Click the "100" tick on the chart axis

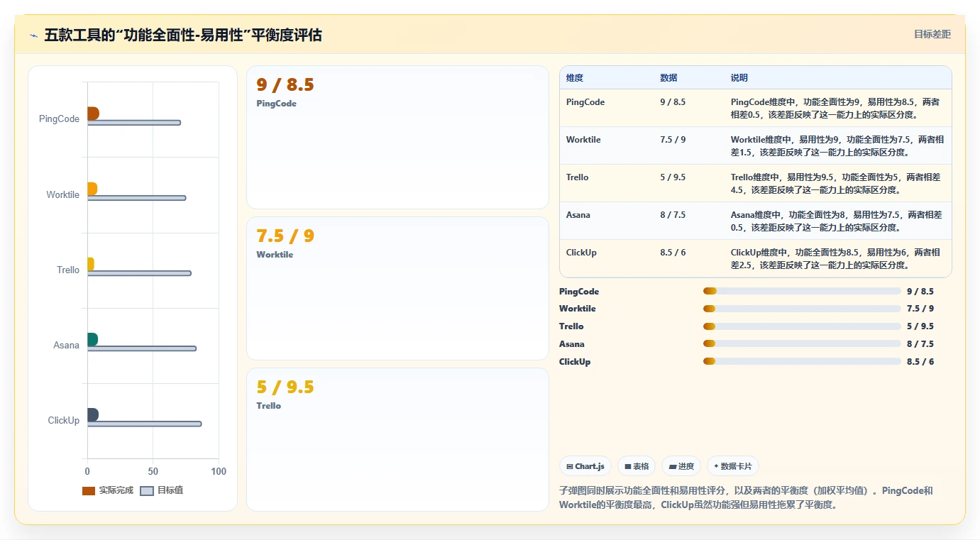coord(219,472)
